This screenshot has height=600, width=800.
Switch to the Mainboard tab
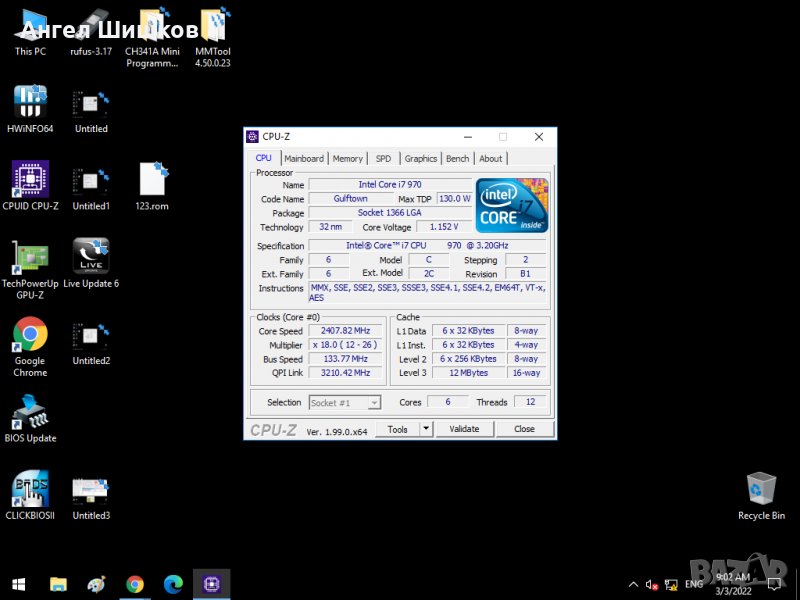(x=304, y=158)
